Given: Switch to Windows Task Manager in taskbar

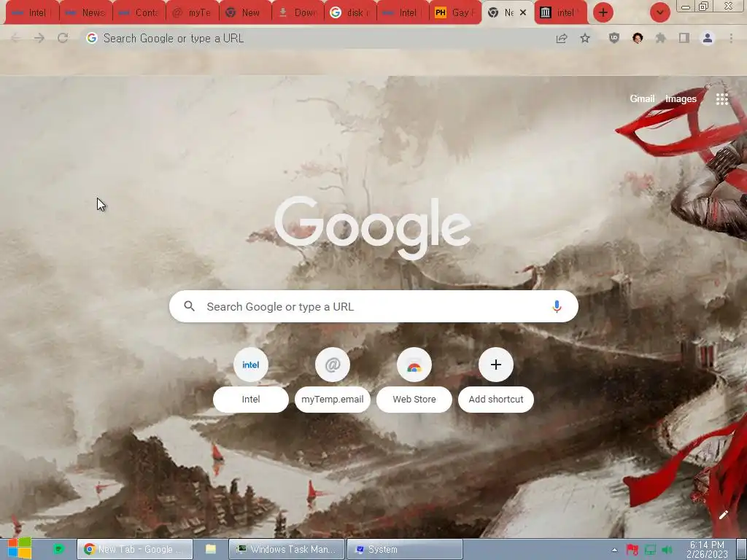Looking at the screenshot, I should [287, 550].
